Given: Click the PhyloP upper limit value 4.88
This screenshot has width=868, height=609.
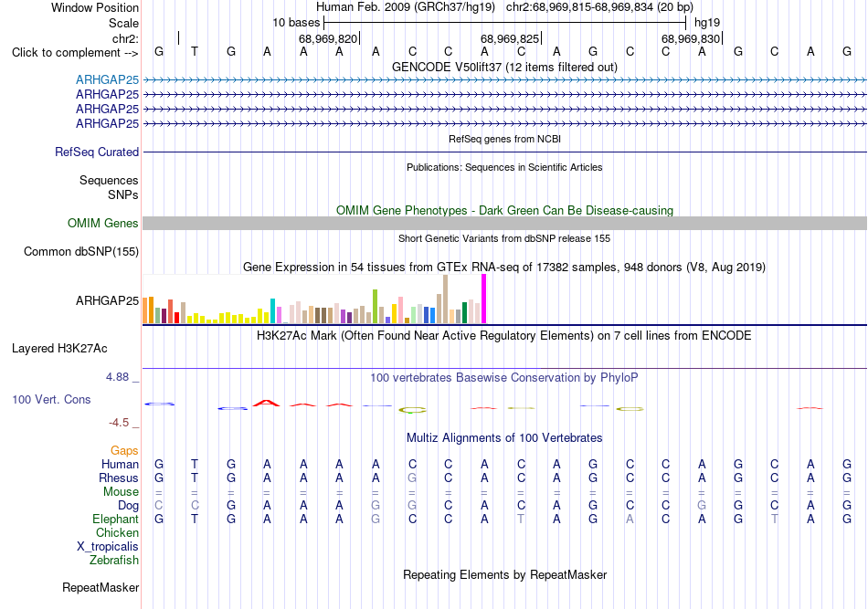Looking at the screenshot, I should pyautogui.click(x=117, y=377).
